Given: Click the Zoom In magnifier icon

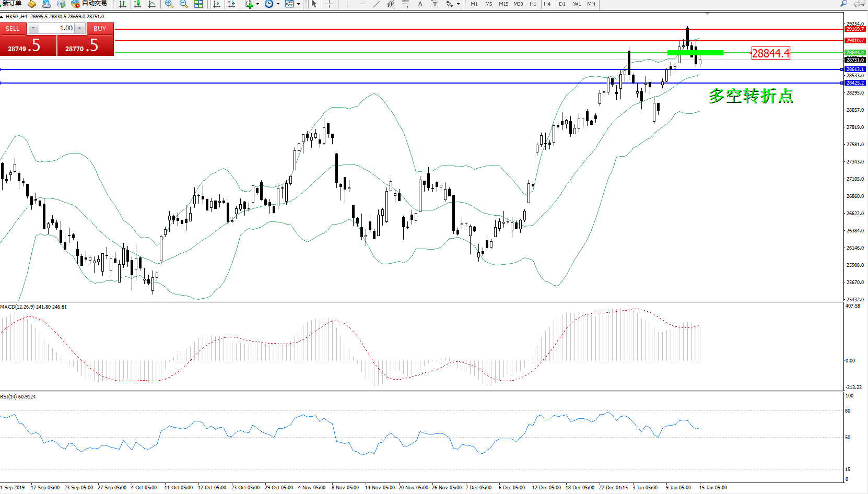Looking at the screenshot, I should click(x=169, y=4).
